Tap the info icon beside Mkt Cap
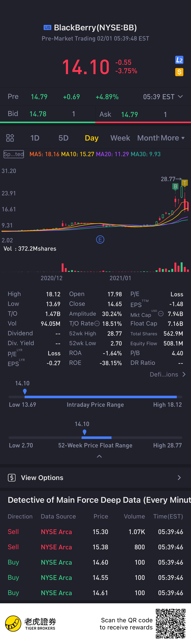 pyautogui.click(x=161, y=314)
